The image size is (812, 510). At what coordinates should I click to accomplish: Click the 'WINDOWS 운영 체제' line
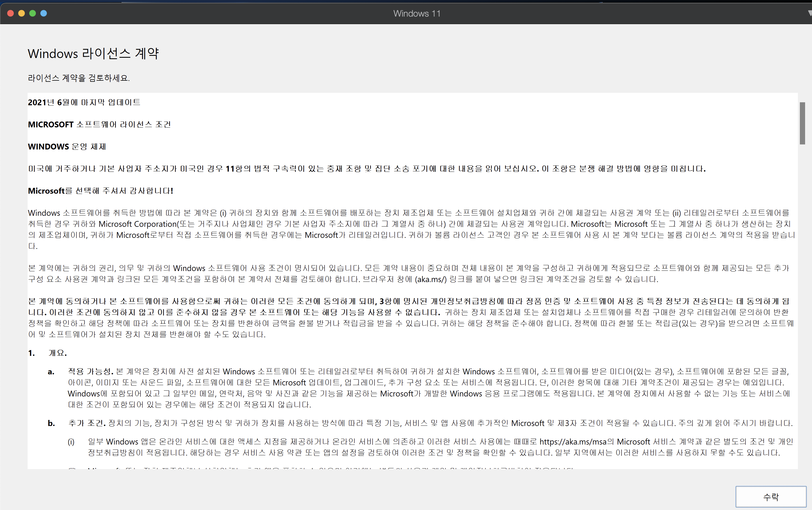67,147
